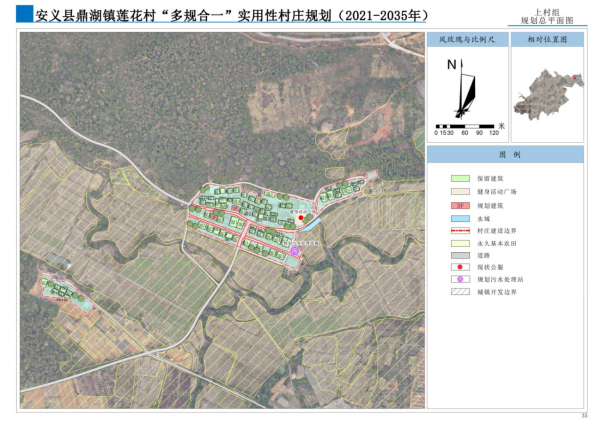Click the red dashed 村庄建设边界 line symbol in the legend
The width and height of the screenshot is (602, 426).
coord(460,228)
